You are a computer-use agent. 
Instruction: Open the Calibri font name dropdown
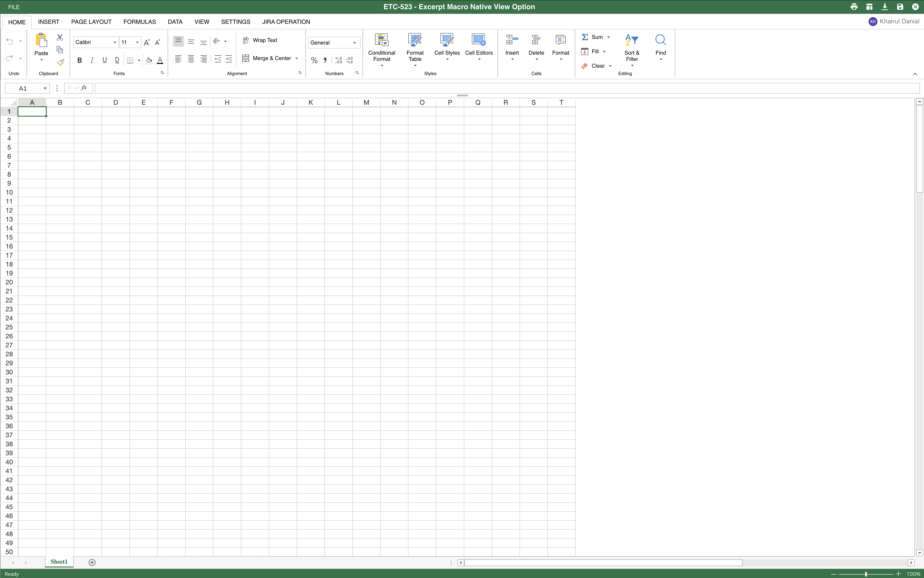[115, 42]
